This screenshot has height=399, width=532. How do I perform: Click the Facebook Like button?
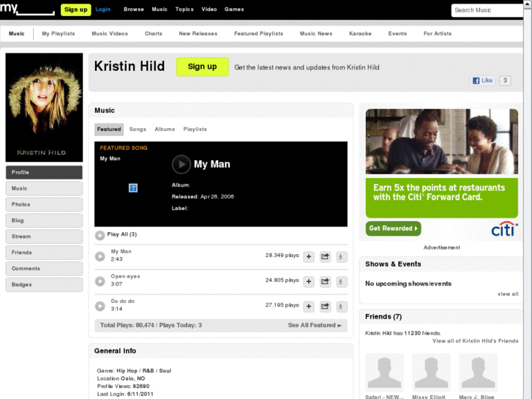[x=482, y=81]
